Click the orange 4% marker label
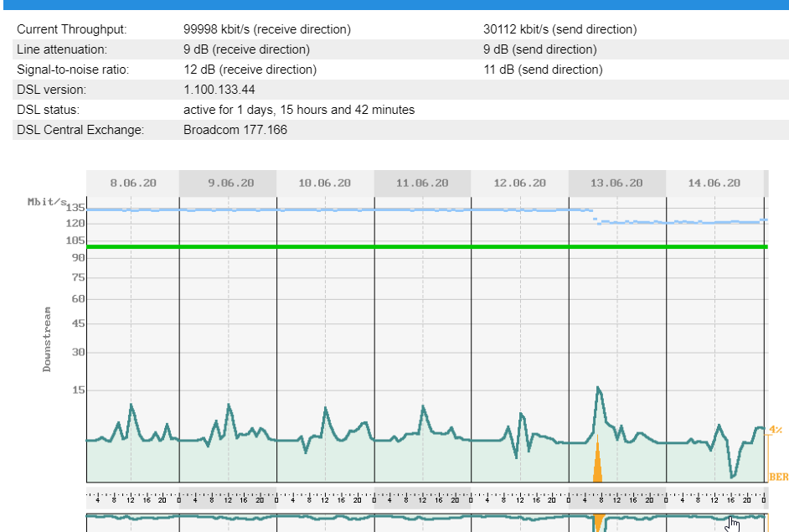The image size is (789, 532). 775,430
